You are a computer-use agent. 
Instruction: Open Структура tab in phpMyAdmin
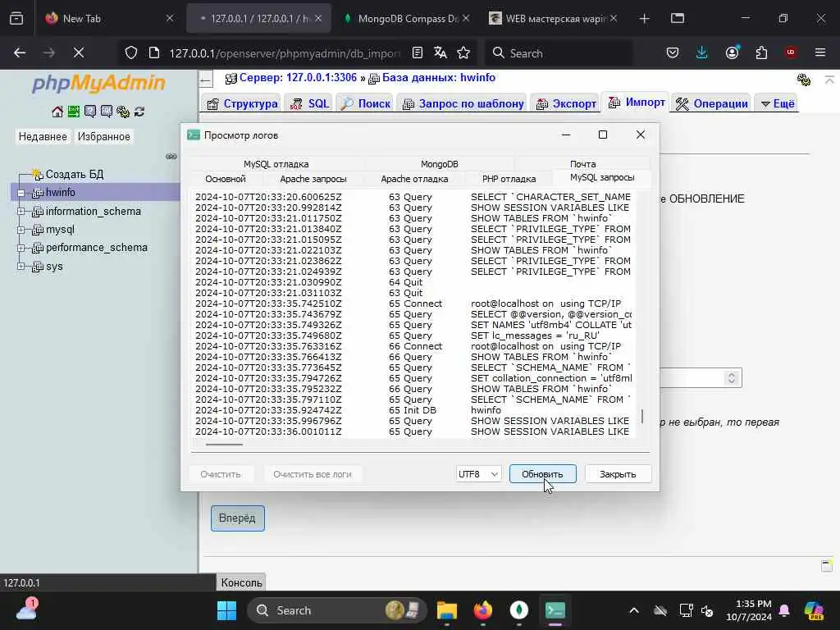point(242,103)
